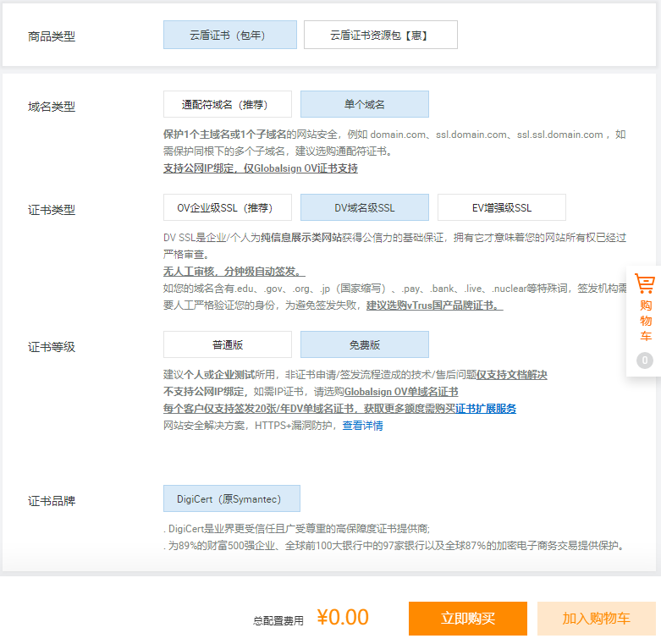The width and height of the screenshot is (661, 644).
Task: Select 通配符域名（推荐） domain type
Action: pos(227,104)
